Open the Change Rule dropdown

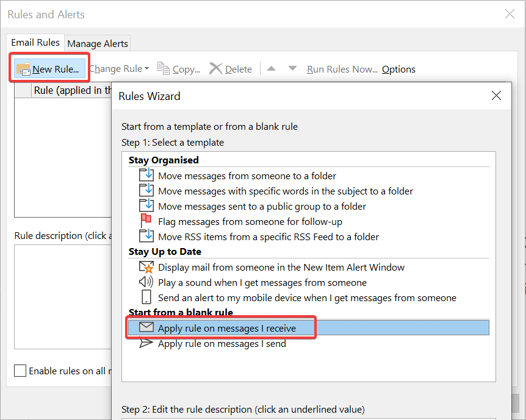119,69
